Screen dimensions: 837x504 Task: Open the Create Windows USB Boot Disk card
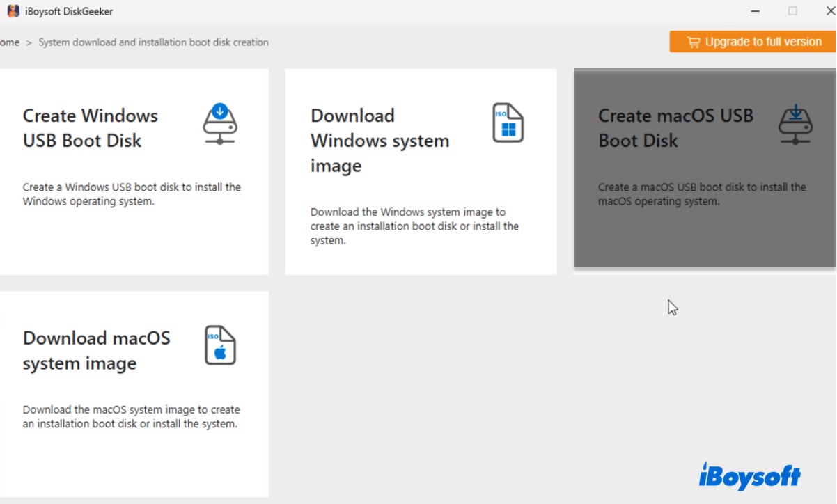tap(134, 171)
